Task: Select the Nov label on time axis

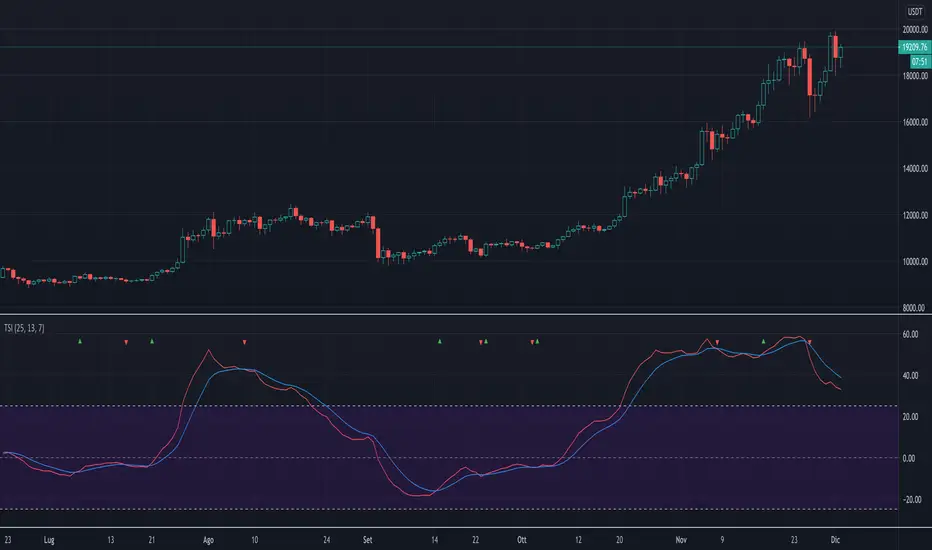Action: [681, 540]
